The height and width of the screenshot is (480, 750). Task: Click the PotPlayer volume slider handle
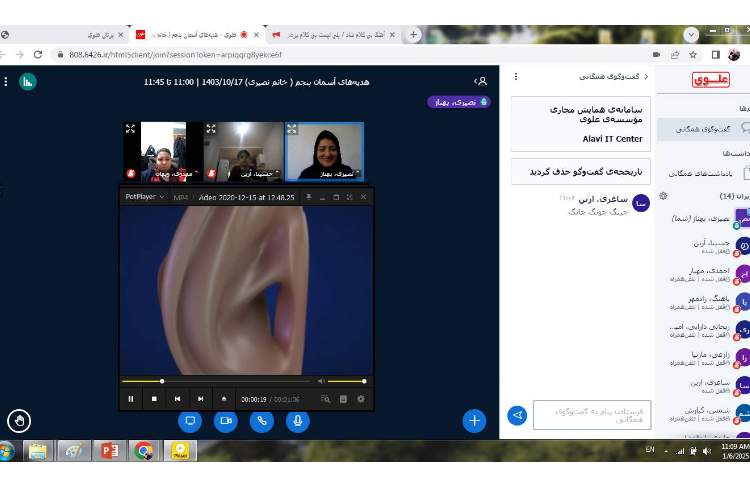tap(364, 381)
